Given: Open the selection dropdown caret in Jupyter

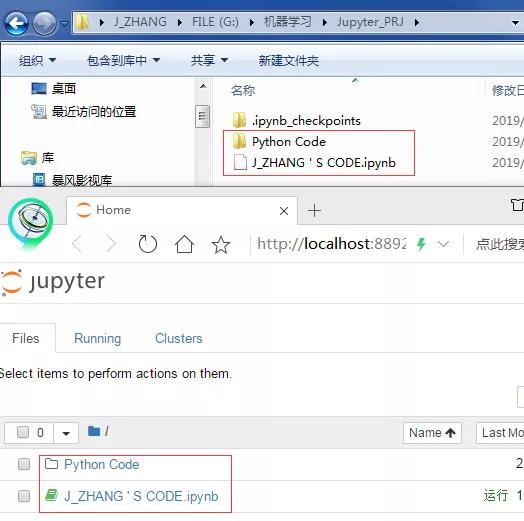Looking at the screenshot, I should pos(66,433).
